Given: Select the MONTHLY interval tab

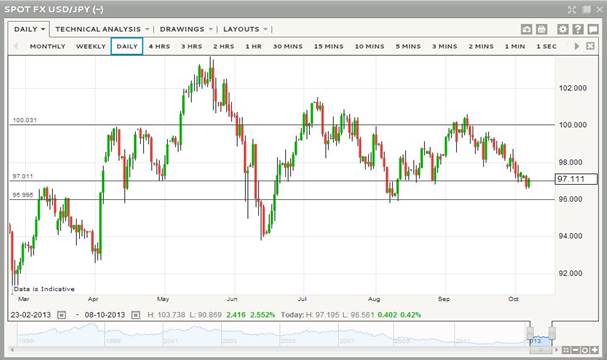Looking at the screenshot, I should pos(48,46).
